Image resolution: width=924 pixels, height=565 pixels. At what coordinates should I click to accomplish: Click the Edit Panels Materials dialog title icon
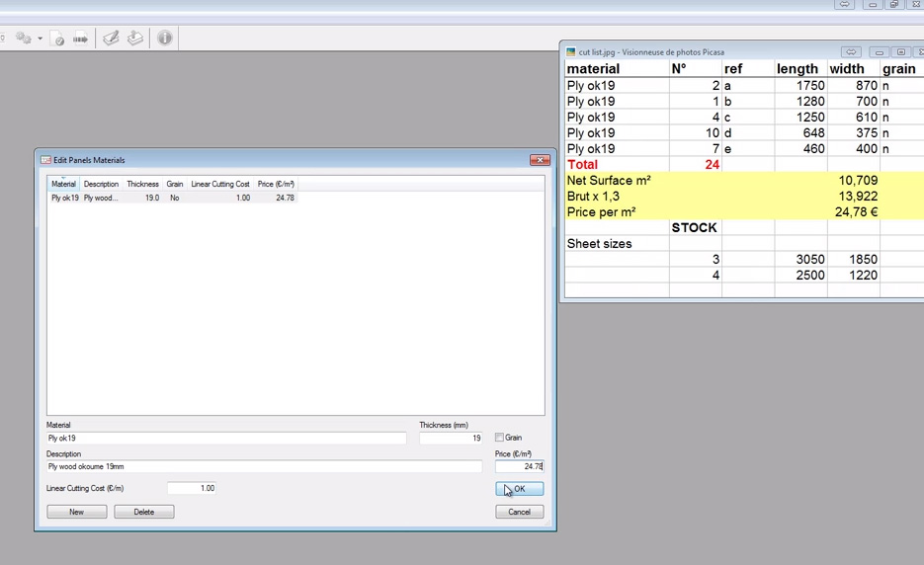coord(45,160)
